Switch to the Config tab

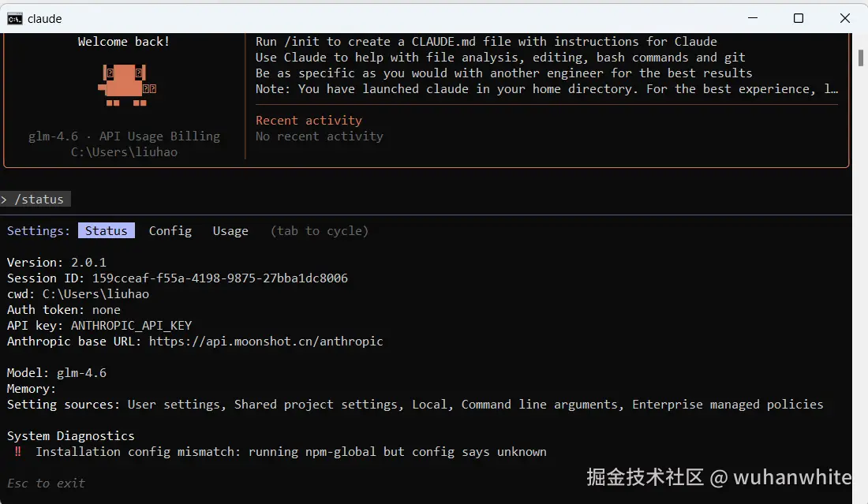170,230
